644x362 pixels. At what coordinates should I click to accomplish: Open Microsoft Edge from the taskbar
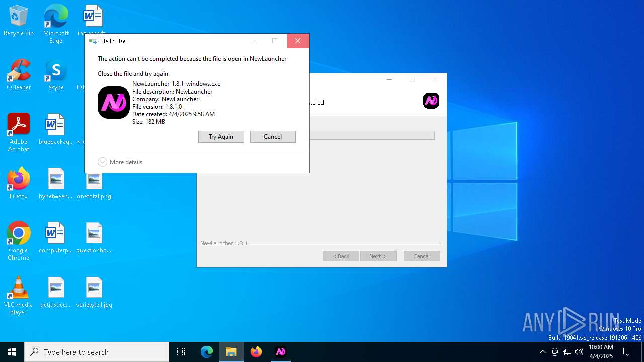pyautogui.click(x=207, y=352)
